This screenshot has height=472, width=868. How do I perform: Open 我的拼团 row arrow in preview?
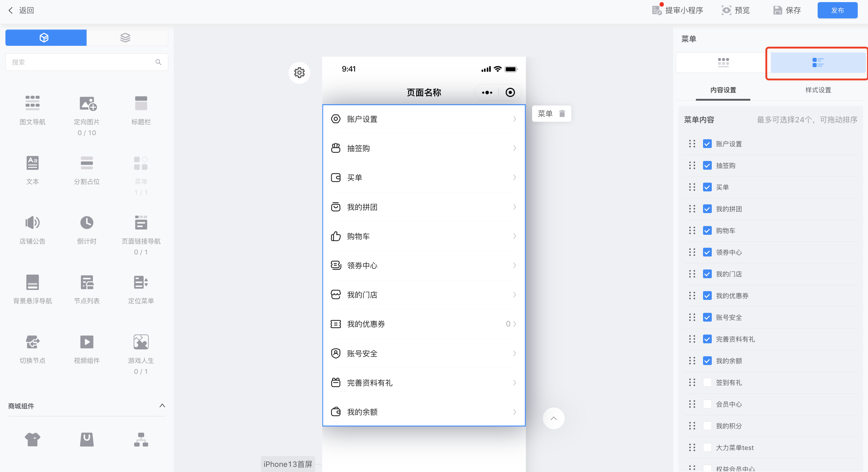(514, 207)
